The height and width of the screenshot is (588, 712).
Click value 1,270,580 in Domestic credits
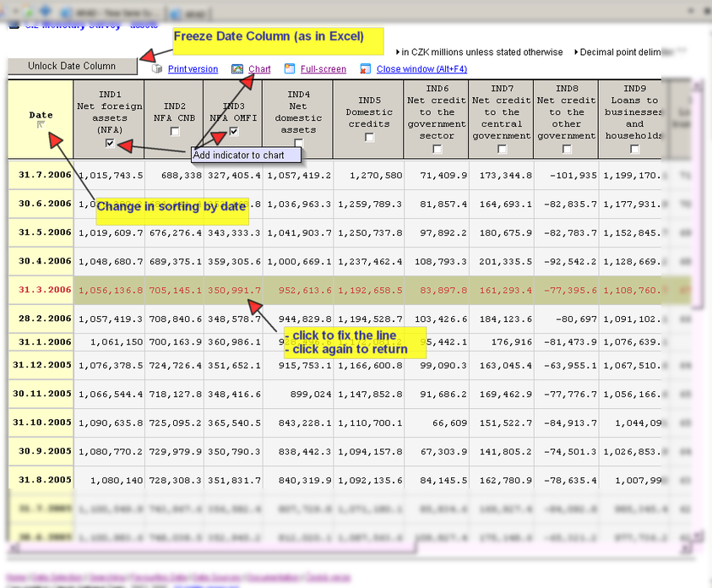click(x=376, y=175)
